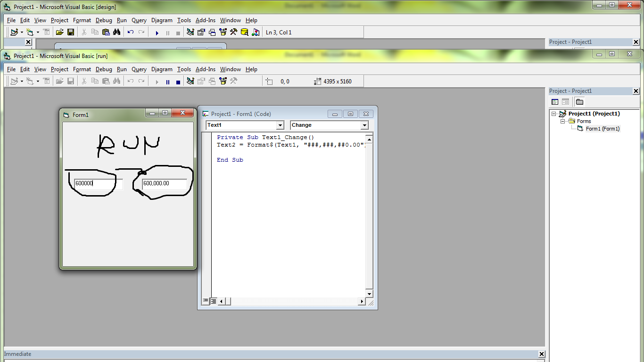Open Diagram menu in run window
This screenshot has width=644, height=362.
tap(162, 69)
